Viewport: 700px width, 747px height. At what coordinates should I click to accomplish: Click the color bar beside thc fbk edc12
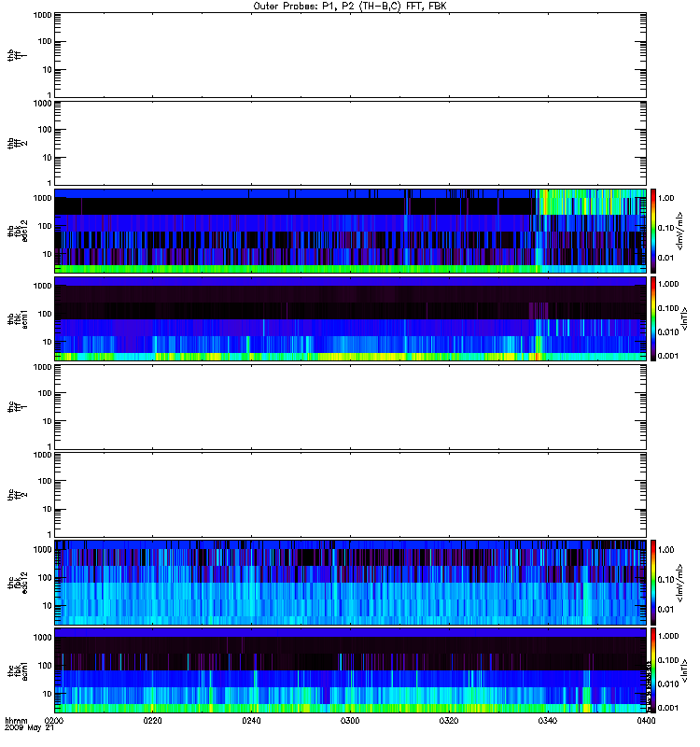tap(653, 583)
